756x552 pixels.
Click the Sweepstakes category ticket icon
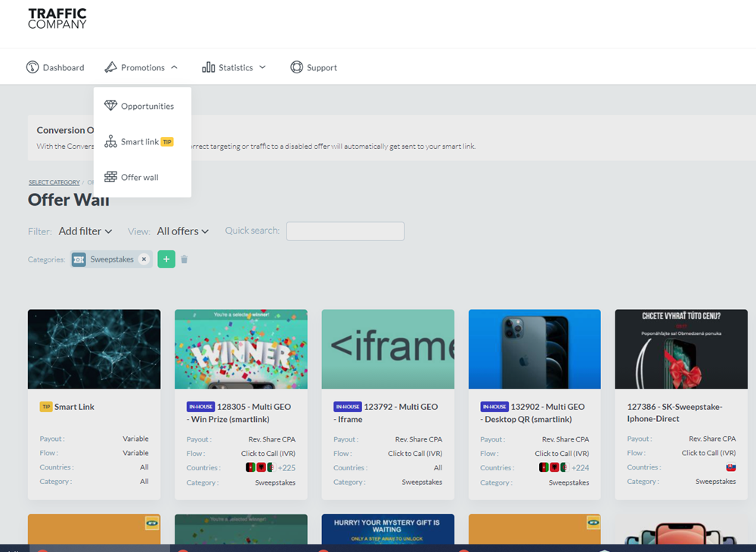click(79, 259)
